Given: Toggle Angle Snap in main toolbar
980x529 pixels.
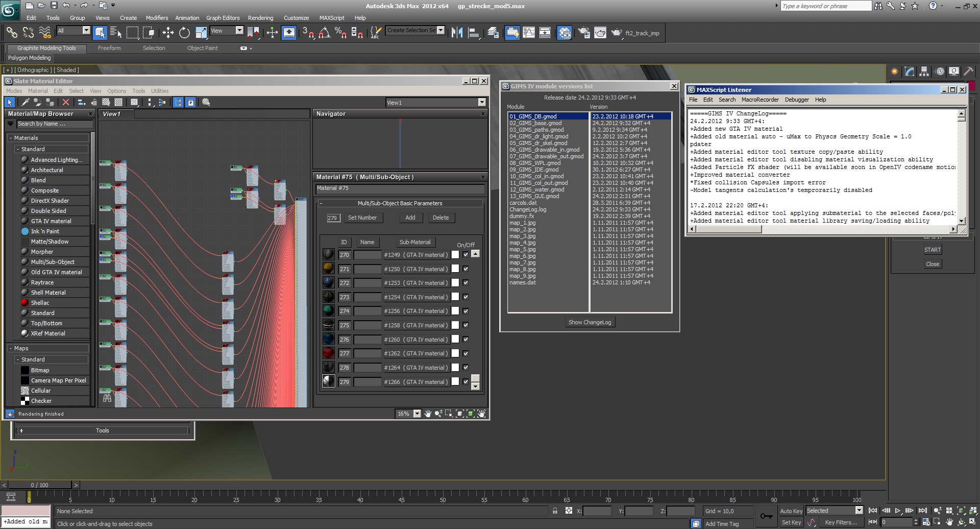Looking at the screenshot, I should click(x=324, y=33).
